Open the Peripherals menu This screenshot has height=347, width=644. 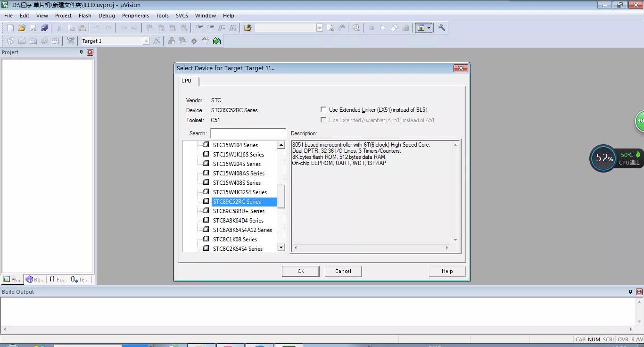(x=135, y=16)
